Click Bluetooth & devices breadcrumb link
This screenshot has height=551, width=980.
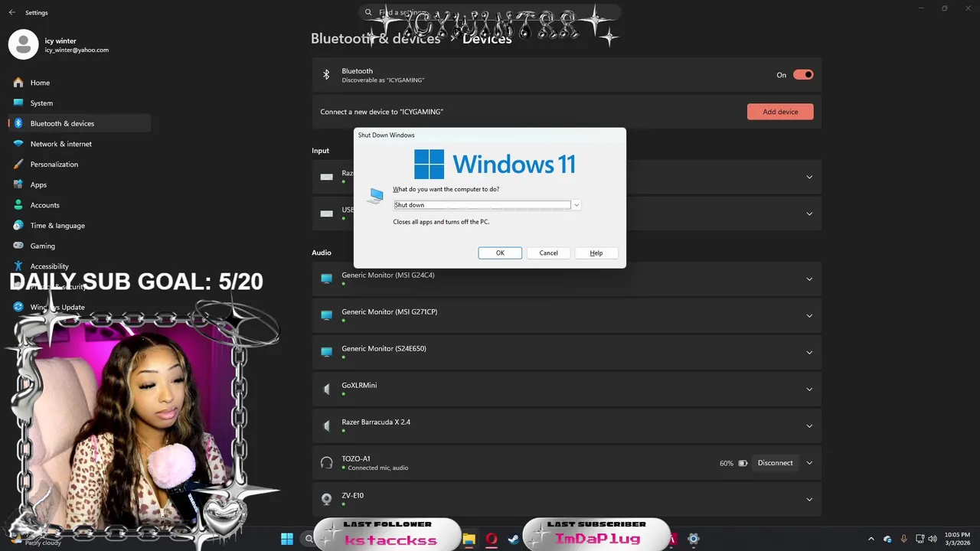click(375, 38)
